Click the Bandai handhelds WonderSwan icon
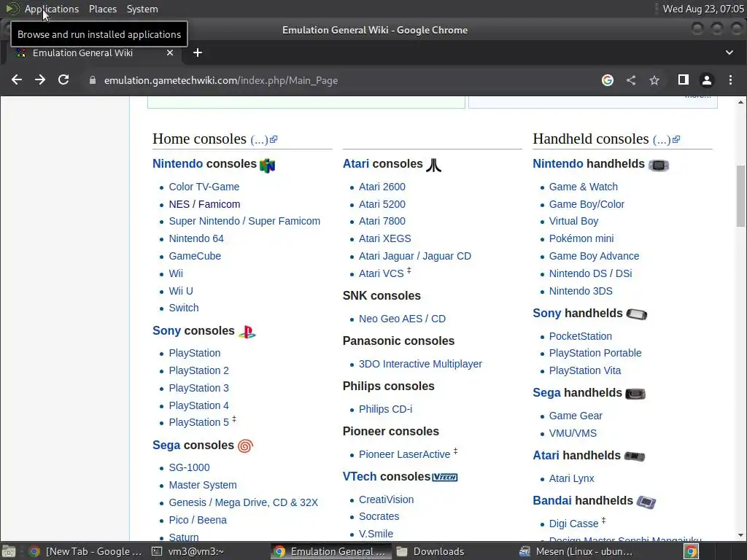747x560 pixels. click(646, 502)
